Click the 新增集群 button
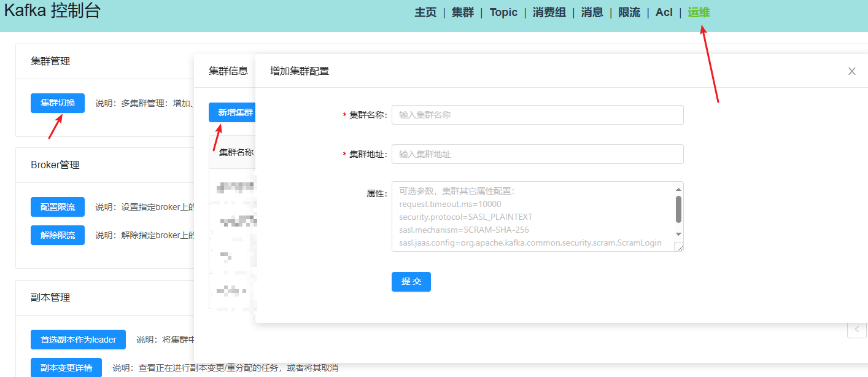This screenshot has height=377, width=868. 232,112
